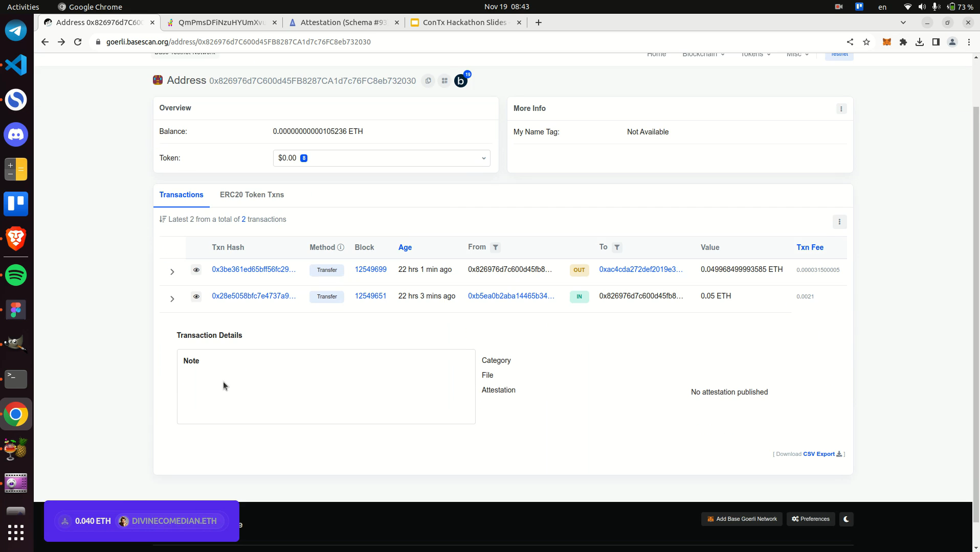The height and width of the screenshot is (552, 980).
Task: Open system volume indicator in top bar
Action: coord(922,7)
